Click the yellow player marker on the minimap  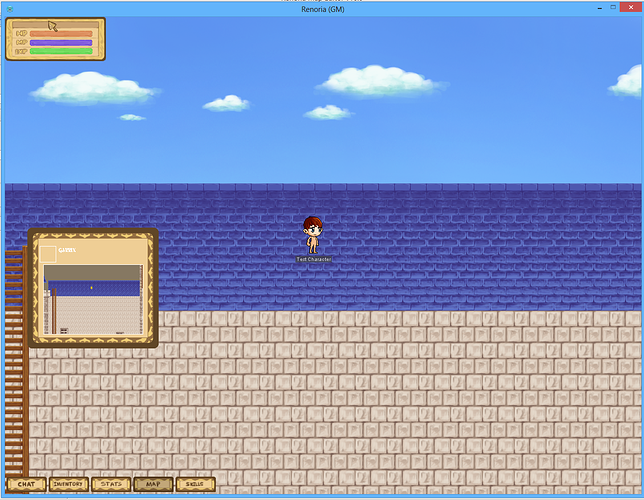pyautogui.click(x=92, y=288)
